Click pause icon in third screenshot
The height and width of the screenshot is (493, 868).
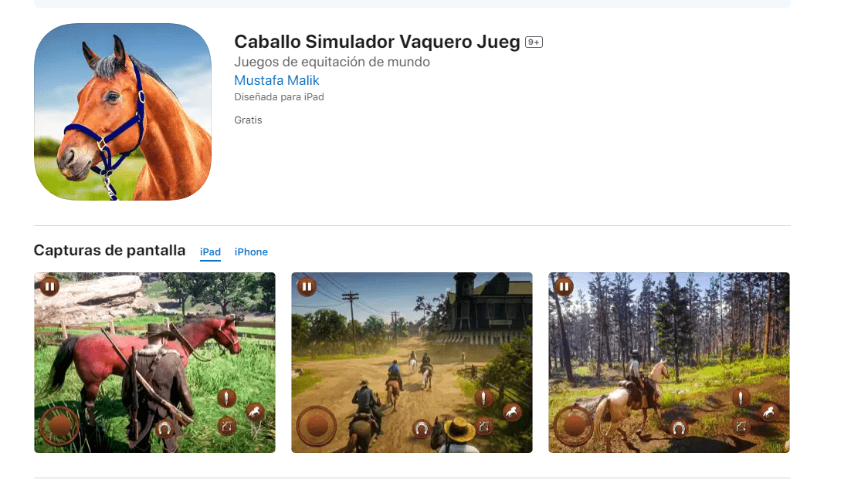[564, 286]
